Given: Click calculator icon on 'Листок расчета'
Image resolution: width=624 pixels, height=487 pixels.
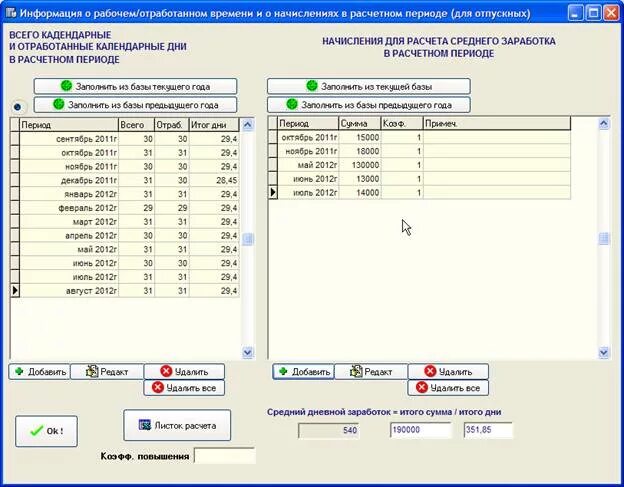Looking at the screenshot, I should pyautogui.click(x=144, y=425).
